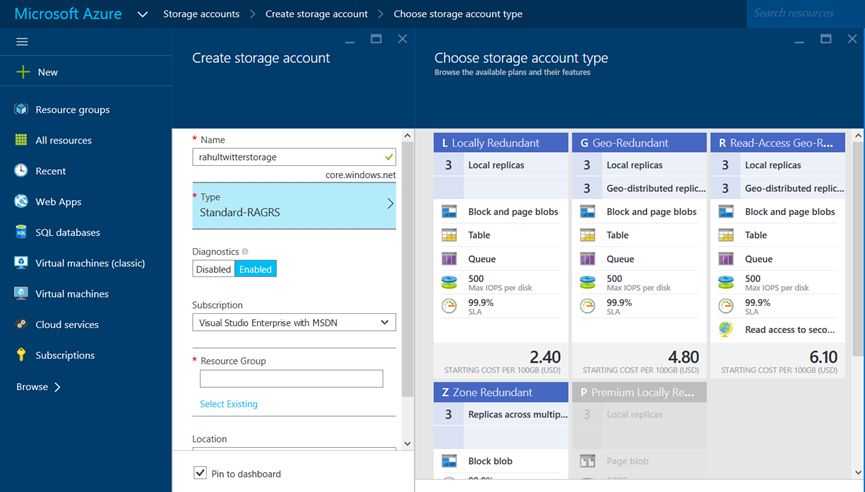Click the 4.80 starting cost value
The image size is (865, 492).
684,357
